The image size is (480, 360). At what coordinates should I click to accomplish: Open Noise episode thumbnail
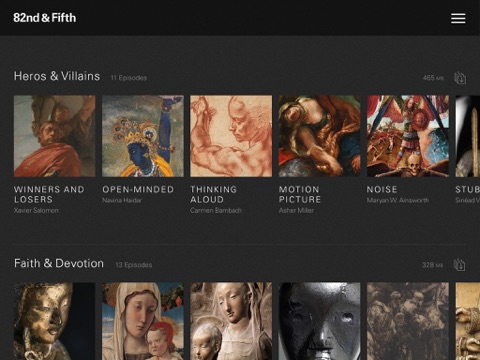[408, 136]
